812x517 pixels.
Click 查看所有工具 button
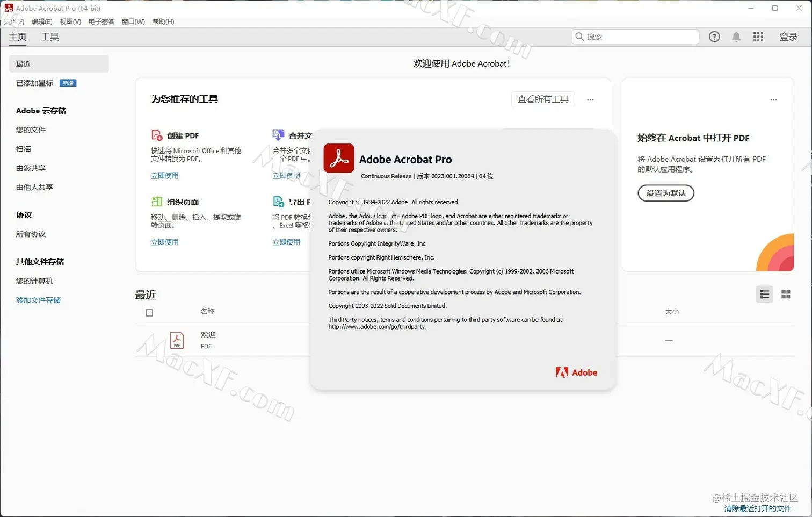coord(543,99)
